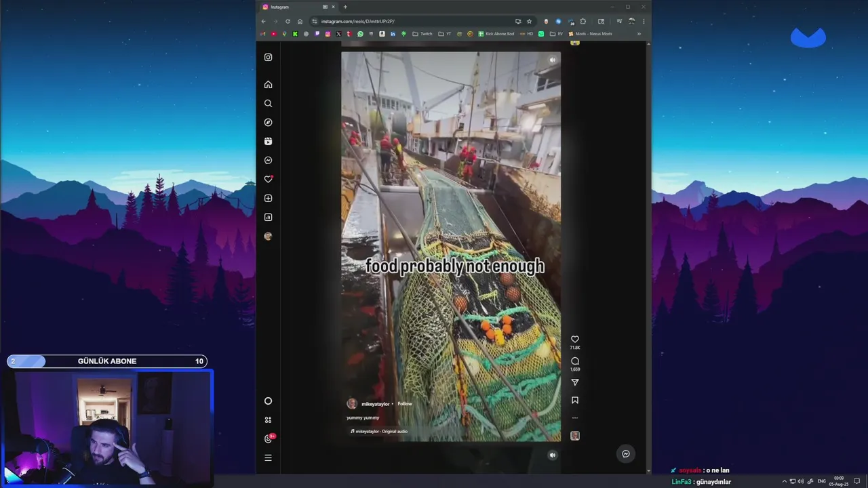Open Instagram home from sidebar house icon
The image size is (868, 488).
point(268,85)
